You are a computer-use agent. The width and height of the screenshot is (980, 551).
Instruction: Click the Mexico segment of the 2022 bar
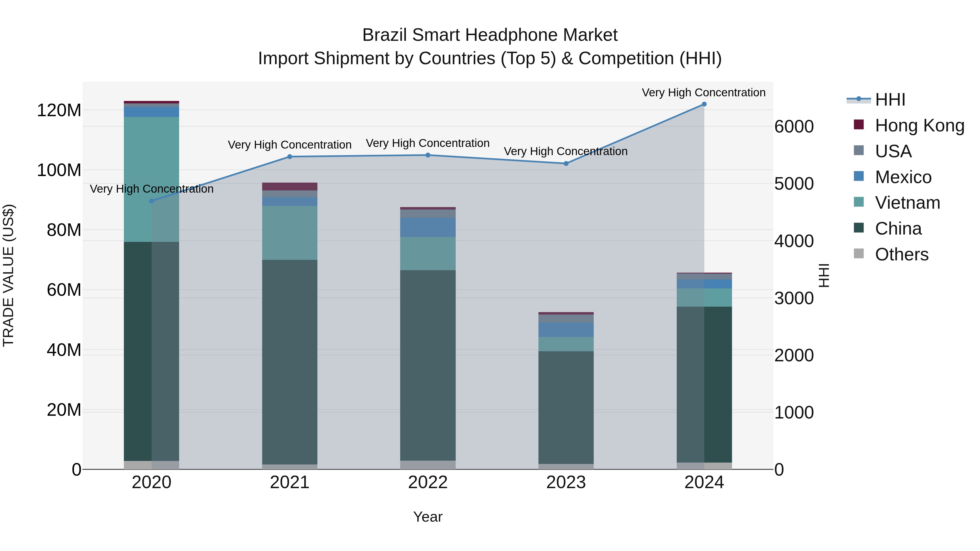point(428,227)
